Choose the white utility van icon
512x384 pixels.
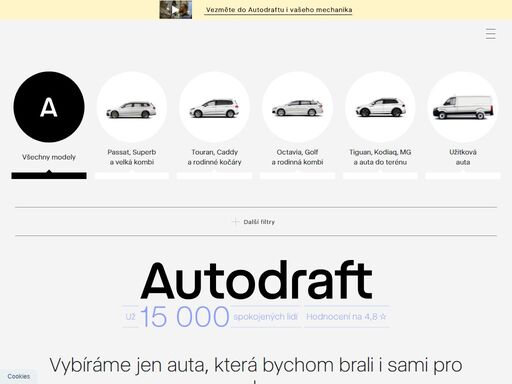point(463,107)
